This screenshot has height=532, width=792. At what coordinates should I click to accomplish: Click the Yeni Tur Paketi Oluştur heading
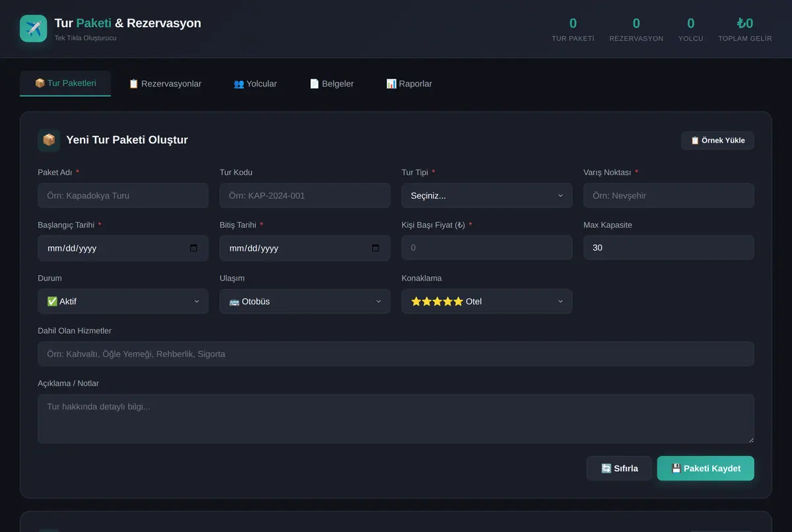[127, 140]
